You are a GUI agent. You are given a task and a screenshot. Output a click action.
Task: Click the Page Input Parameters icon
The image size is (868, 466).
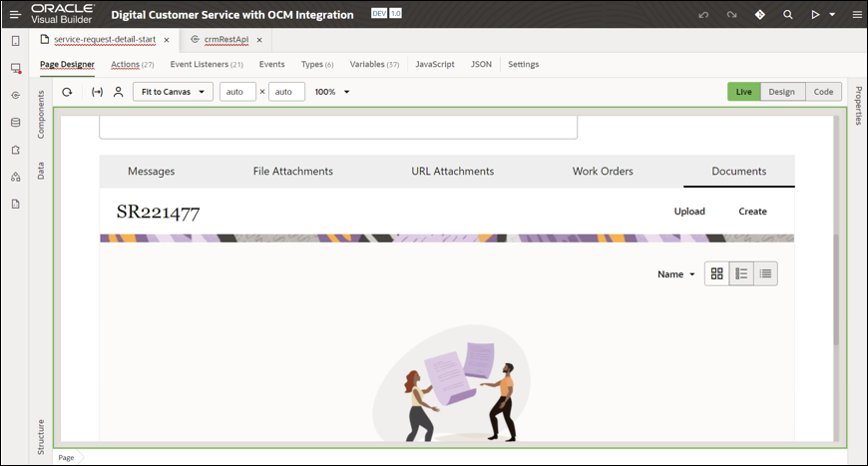(x=97, y=92)
